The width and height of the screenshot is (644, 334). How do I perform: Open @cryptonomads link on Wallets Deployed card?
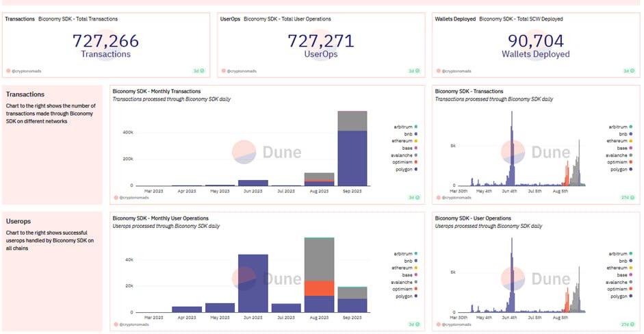pyautogui.click(x=456, y=71)
